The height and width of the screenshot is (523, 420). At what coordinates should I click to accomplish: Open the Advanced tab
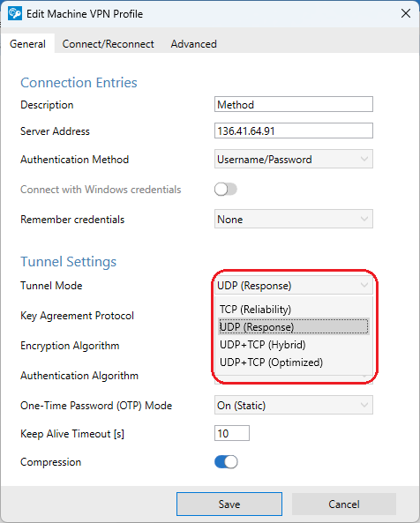(x=194, y=44)
